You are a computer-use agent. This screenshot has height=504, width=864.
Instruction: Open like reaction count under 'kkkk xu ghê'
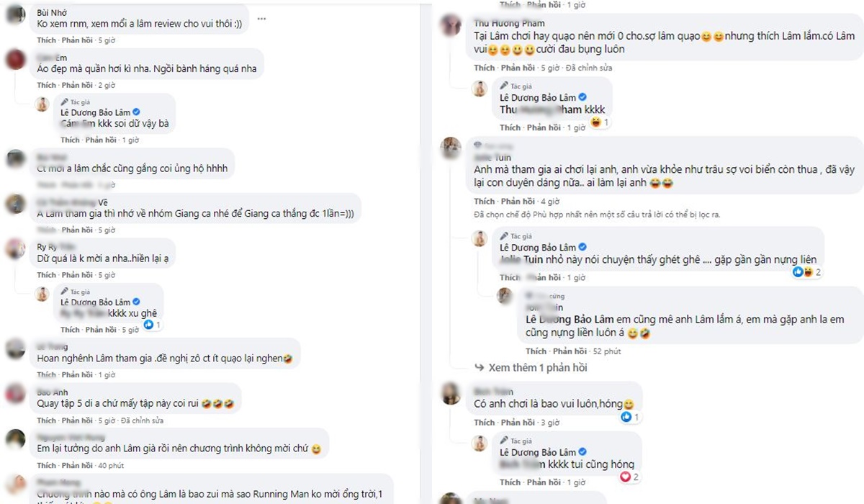153,325
